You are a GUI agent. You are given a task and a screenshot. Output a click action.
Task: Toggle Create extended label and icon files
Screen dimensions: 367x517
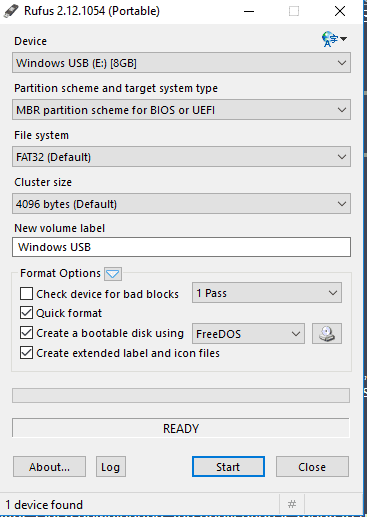(x=26, y=353)
